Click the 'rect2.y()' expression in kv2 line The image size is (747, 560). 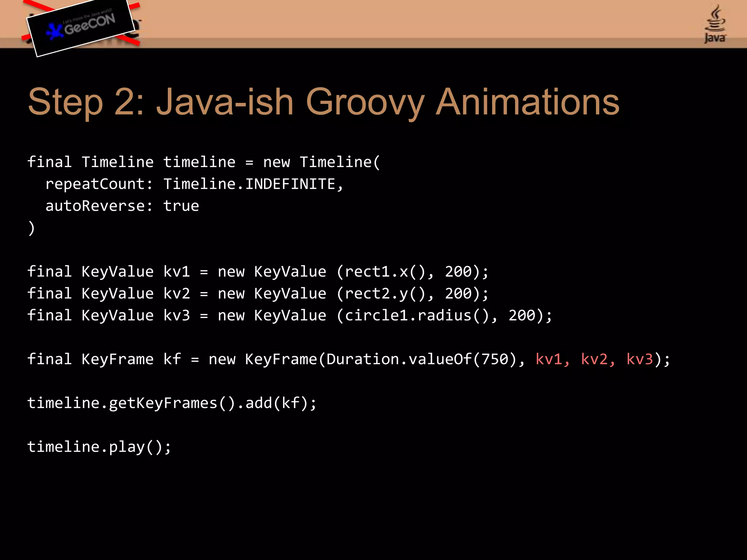coord(385,294)
